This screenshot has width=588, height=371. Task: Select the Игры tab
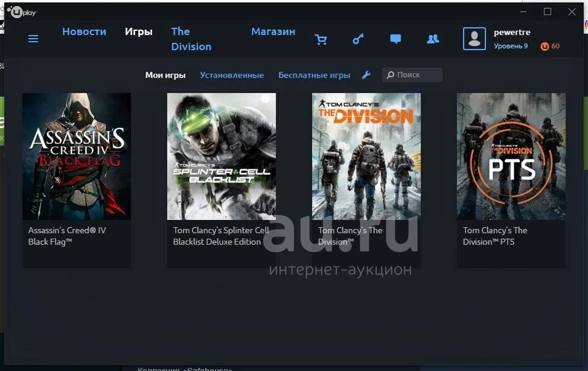[x=139, y=31]
